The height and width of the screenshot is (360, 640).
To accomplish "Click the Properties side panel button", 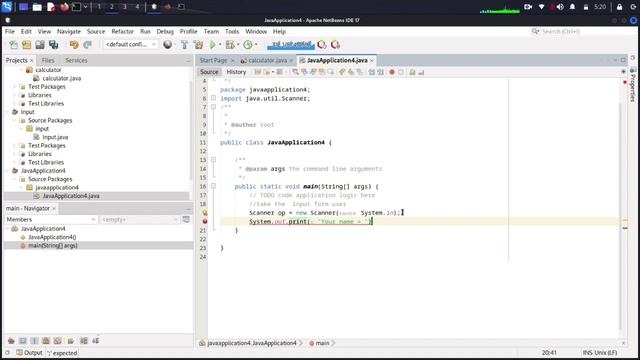I will tap(633, 84).
